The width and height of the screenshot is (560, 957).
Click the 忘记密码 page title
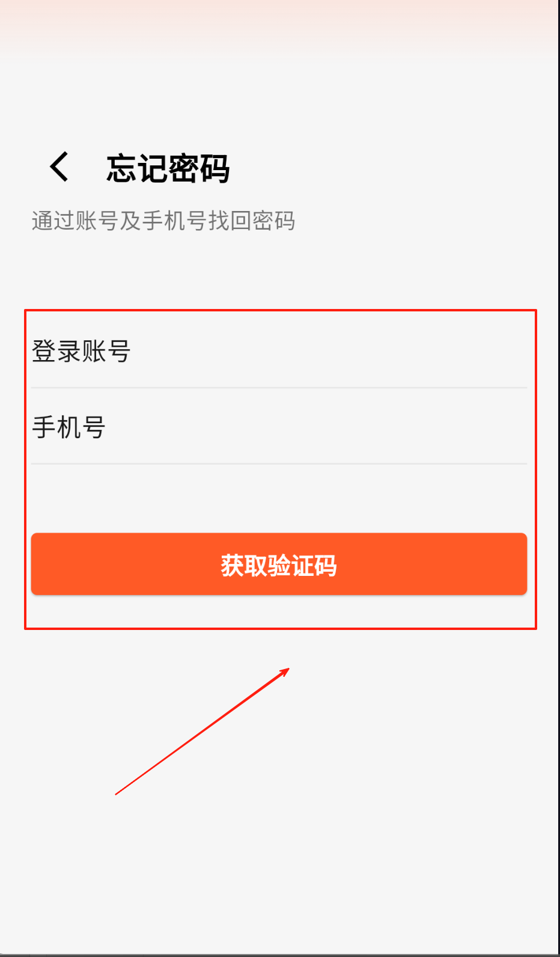click(x=168, y=168)
